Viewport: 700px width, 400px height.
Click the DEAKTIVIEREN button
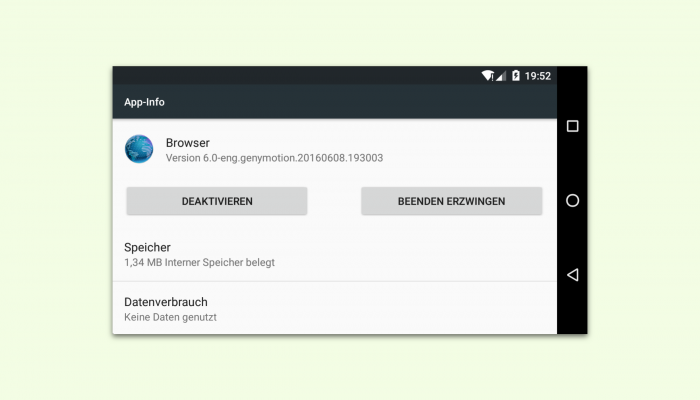pyautogui.click(x=217, y=201)
